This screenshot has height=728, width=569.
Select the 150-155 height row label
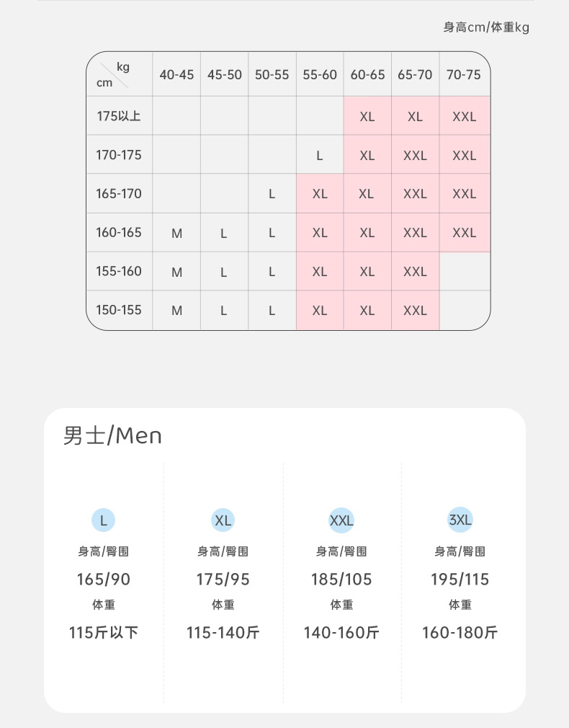tap(119, 310)
